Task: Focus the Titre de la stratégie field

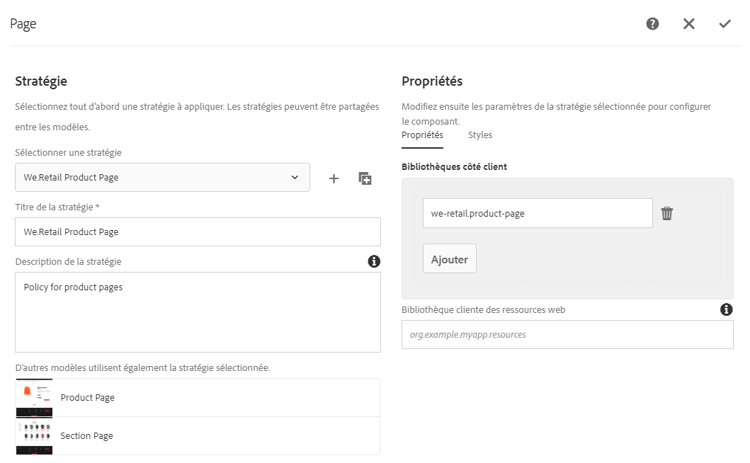Action: (x=198, y=231)
